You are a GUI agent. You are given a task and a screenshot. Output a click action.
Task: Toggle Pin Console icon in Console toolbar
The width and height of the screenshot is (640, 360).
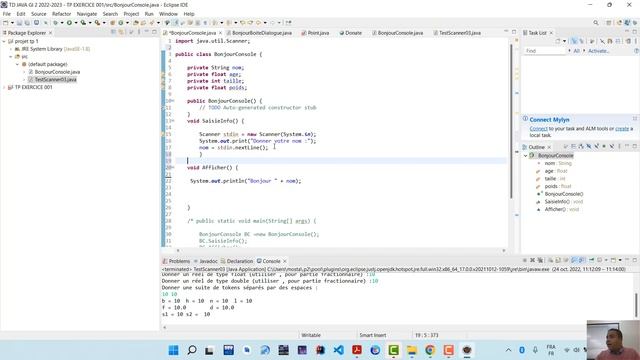(591, 260)
